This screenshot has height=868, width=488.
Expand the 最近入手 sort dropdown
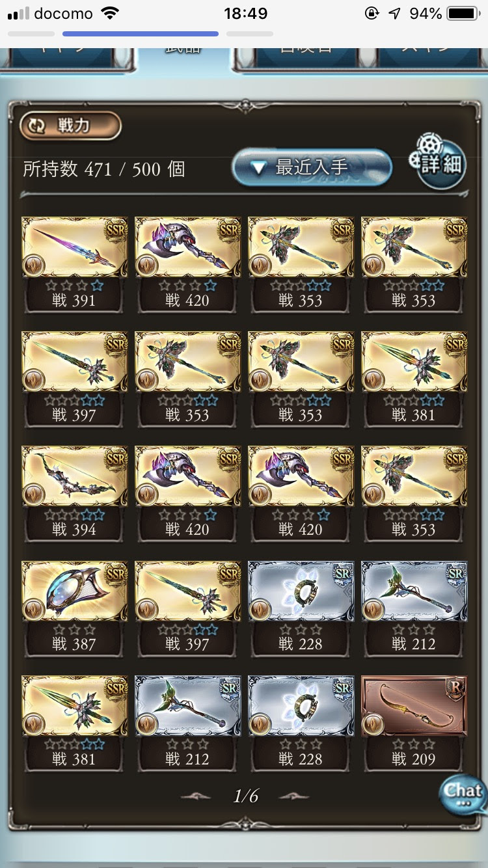coord(312,169)
